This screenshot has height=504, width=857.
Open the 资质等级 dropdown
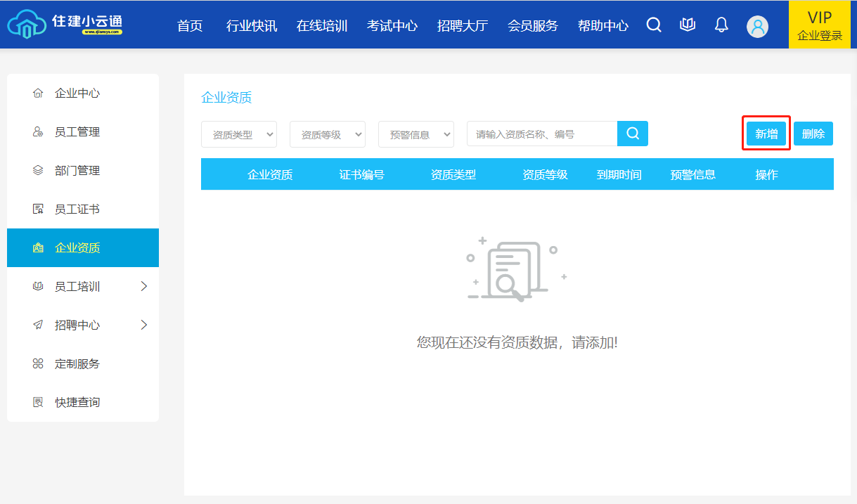328,134
